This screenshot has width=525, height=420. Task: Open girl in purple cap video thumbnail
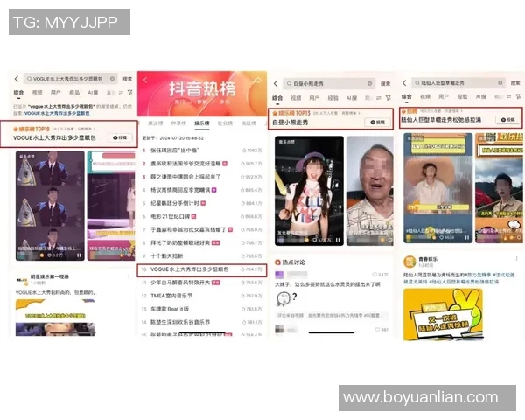309,191
